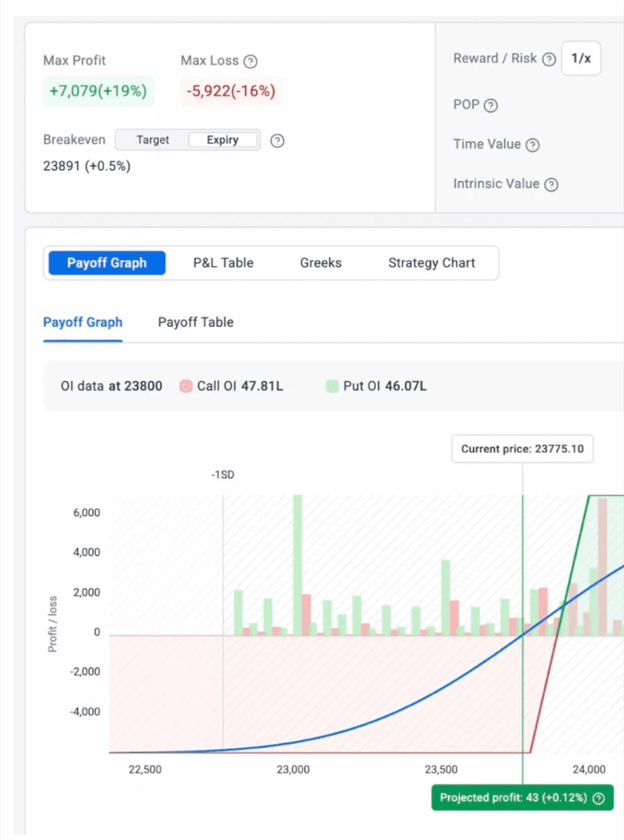Click the tallest green Put OI bar
The image size is (624, 840).
pos(298,565)
